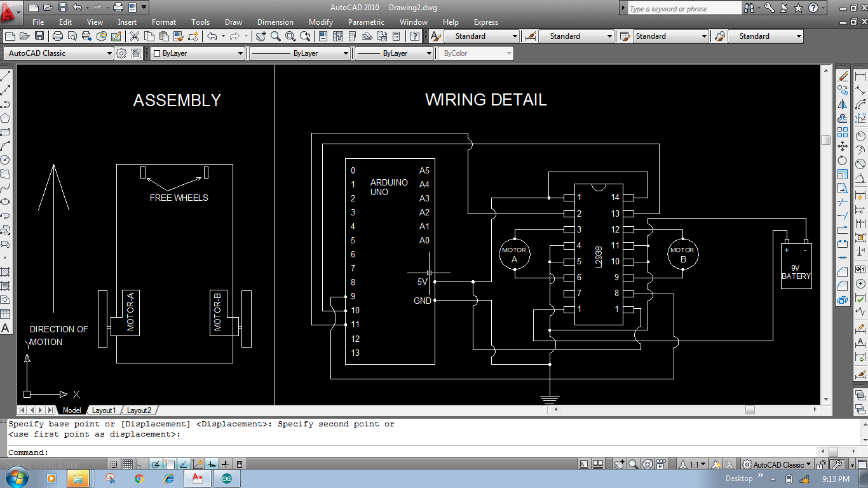Viewport: 868px width, 488px height.
Task: Open the QuickCalc calculator icon
Action: click(397, 36)
